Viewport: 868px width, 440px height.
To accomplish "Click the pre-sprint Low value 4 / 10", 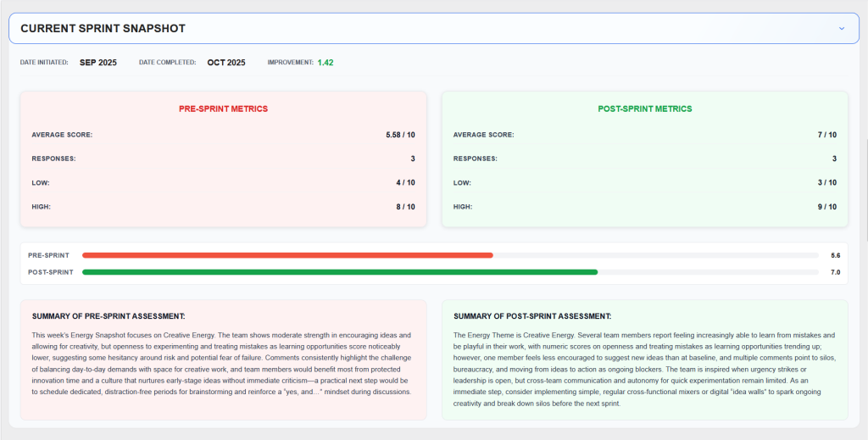I will tap(407, 183).
